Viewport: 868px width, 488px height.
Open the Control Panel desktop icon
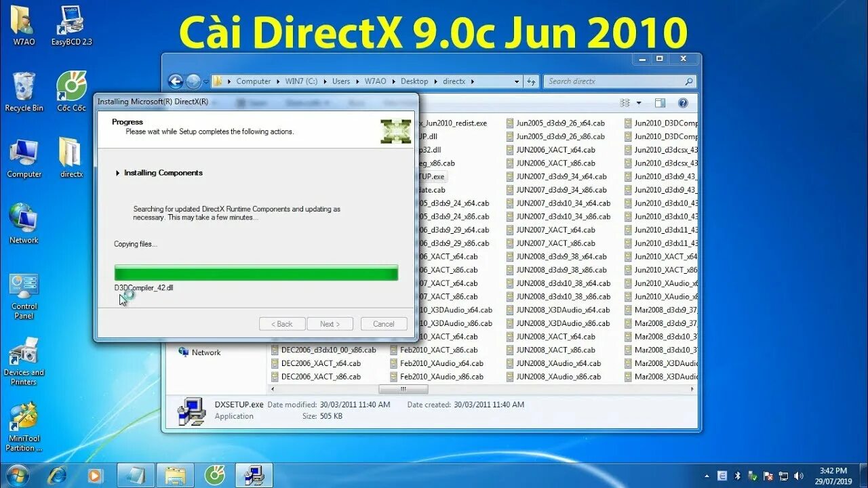[24, 296]
